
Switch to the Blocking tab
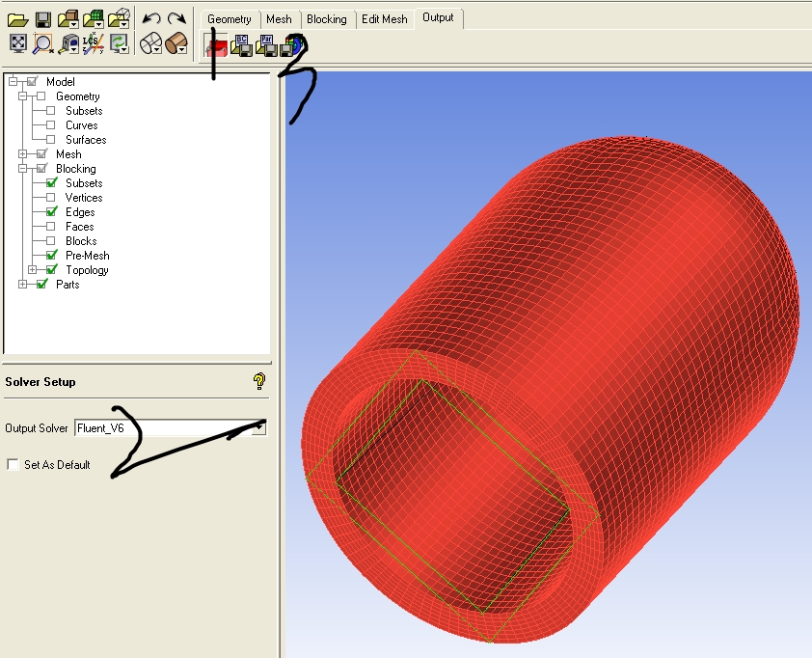click(x=326, y=19)
